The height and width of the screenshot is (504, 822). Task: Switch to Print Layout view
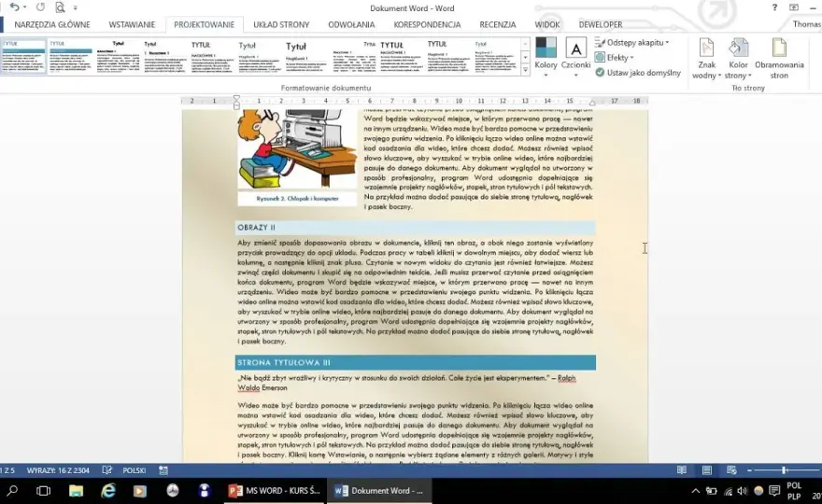[x=707, y=470]
